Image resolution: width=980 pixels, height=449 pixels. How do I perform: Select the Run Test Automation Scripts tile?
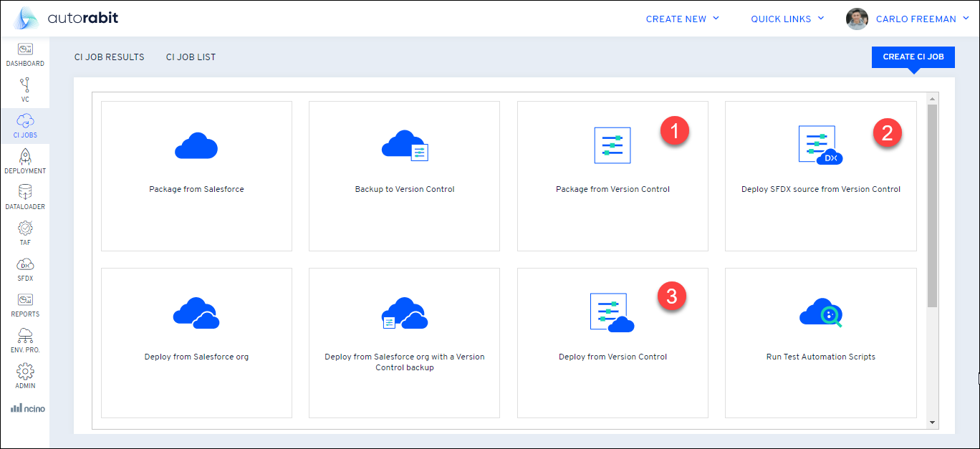[x=820, y=342]
